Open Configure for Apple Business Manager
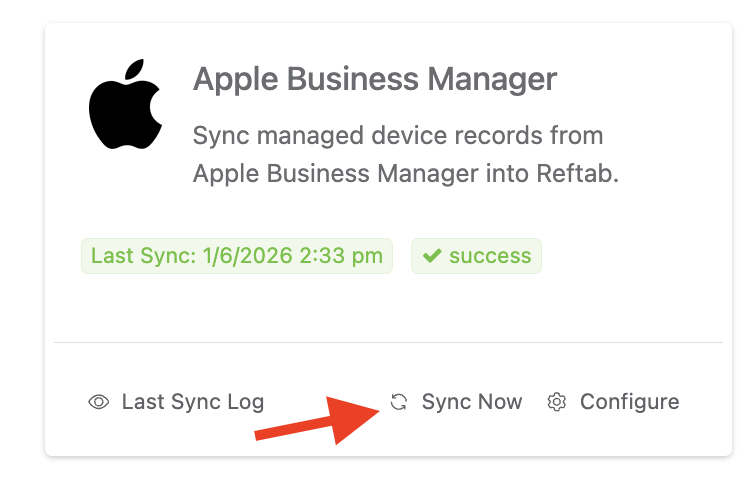754x480 pixels. click(629, 402)
